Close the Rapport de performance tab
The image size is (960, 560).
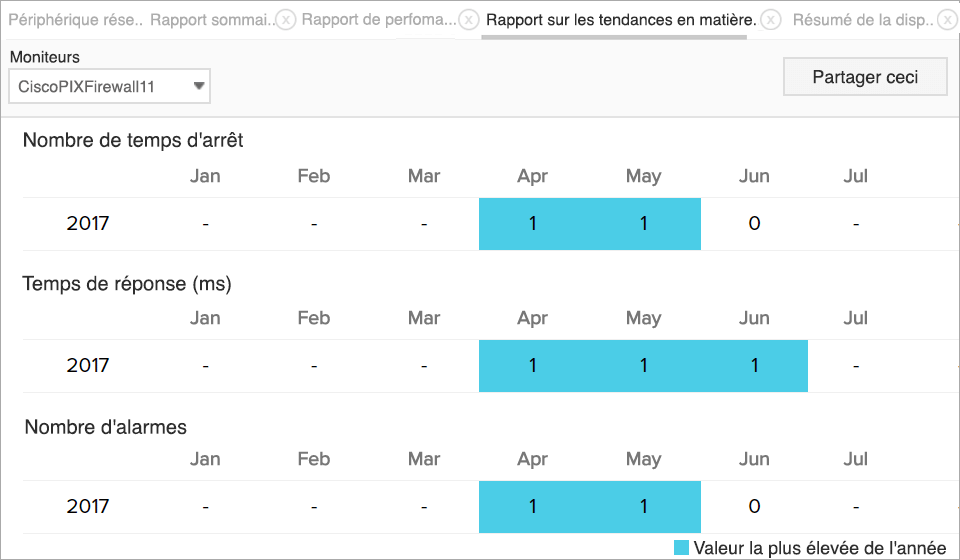469,20
